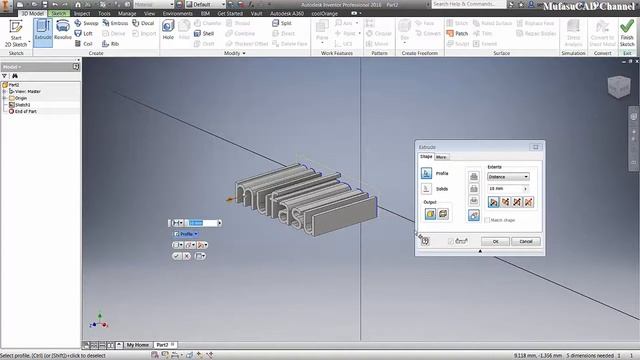Click the Profile selector in Extrude dialog
The height and width of the screenshot is (360, 640).
(x=426, y=173)
